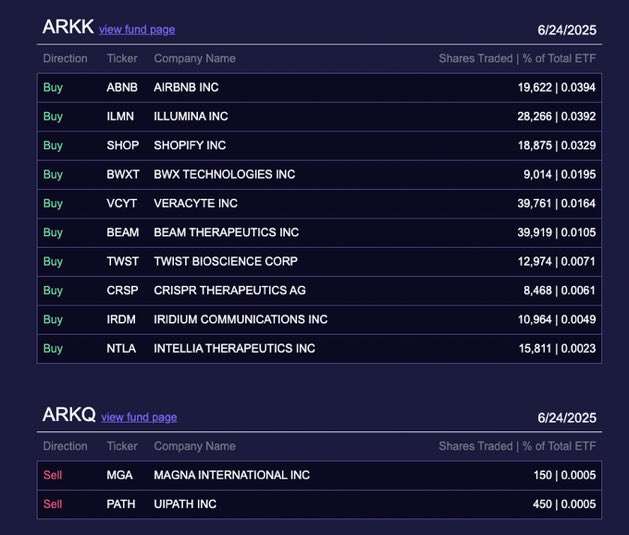Click the ARKK date 6/24/2025
This screenshot has width=629, height=535.
click(567, 30)
